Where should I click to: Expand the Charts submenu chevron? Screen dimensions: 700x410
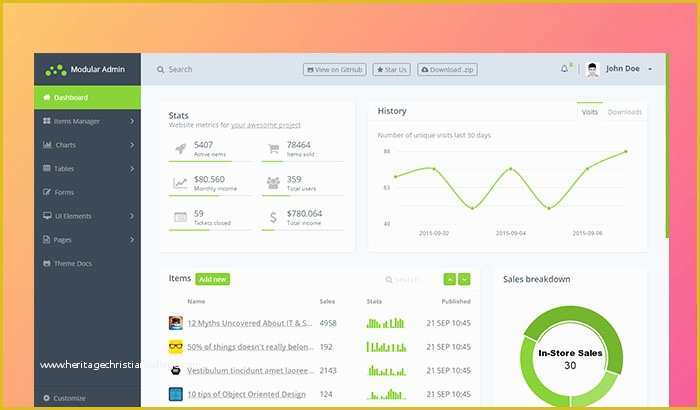[x=132, y=145]
